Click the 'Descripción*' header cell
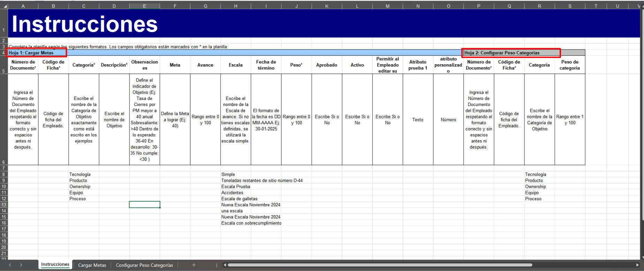This screenshot has height=271, width=644. coord(114,65)
